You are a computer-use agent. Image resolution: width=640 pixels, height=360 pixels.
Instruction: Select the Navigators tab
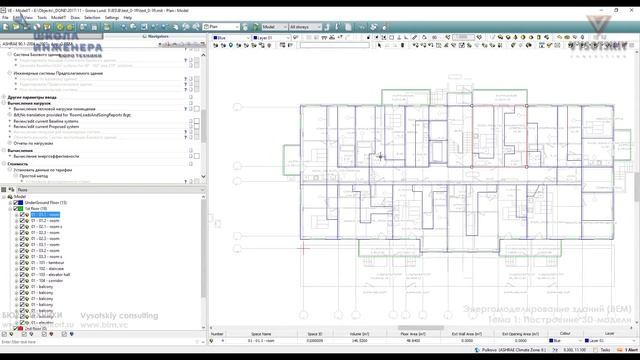coord(155,36)
